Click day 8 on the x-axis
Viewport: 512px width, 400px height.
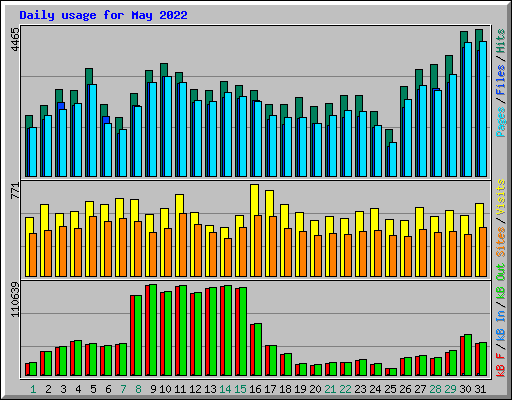138,389
